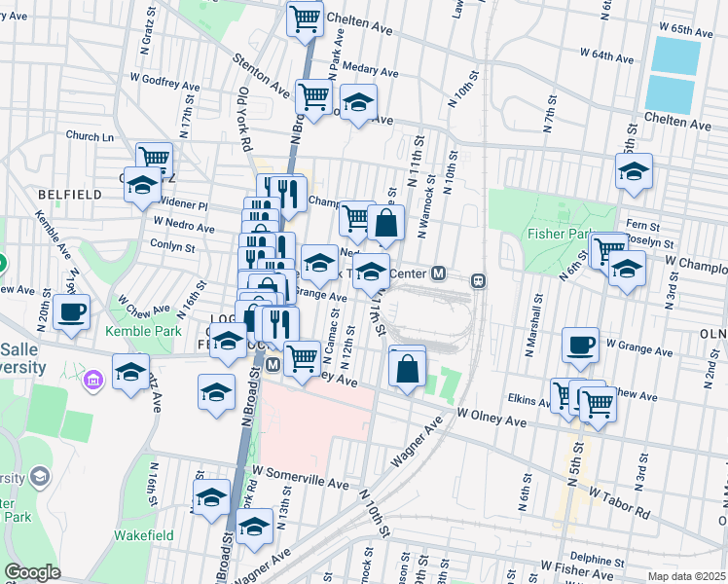Open the graduation cap marker north of Fisher Park
This screenshot has height=584, width=728.
click(635, 174)
